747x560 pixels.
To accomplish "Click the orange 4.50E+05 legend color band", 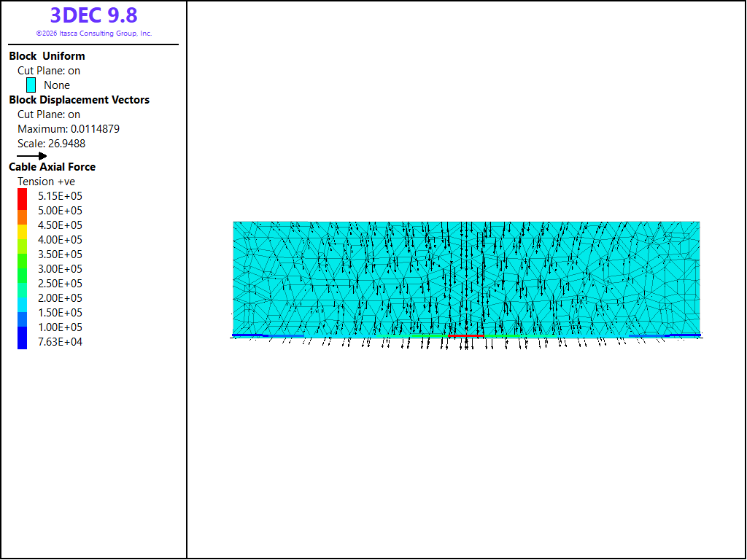I will (x=23, y=217).
